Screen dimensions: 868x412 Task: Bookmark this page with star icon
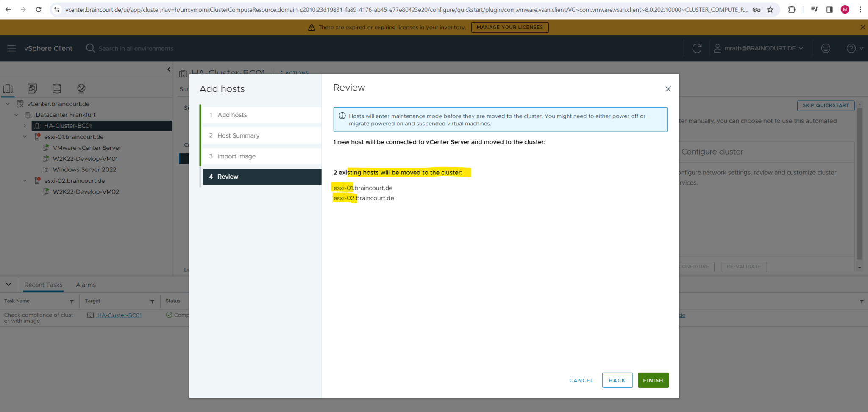[x=770, y=9]
